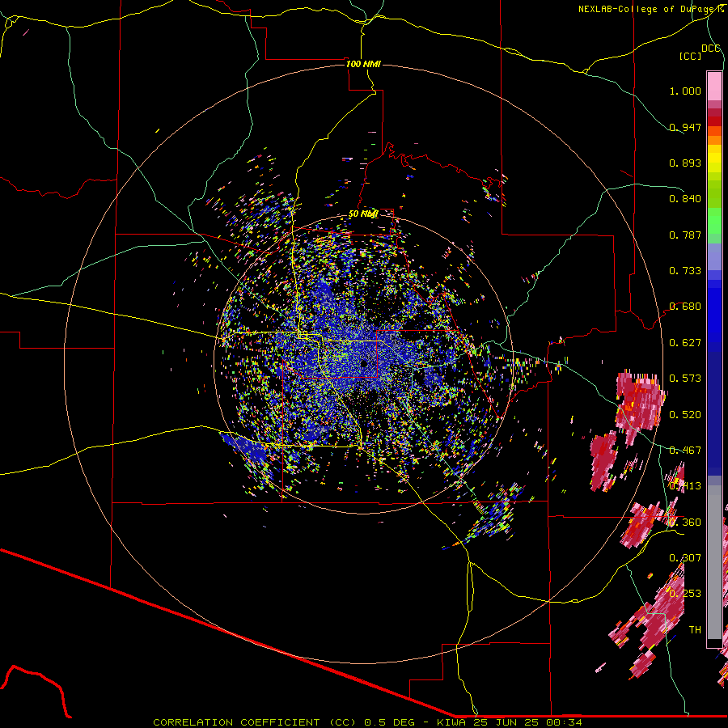Select the lavender segment of the color bar
The image size is (728, 728).
tap(714, 256)
